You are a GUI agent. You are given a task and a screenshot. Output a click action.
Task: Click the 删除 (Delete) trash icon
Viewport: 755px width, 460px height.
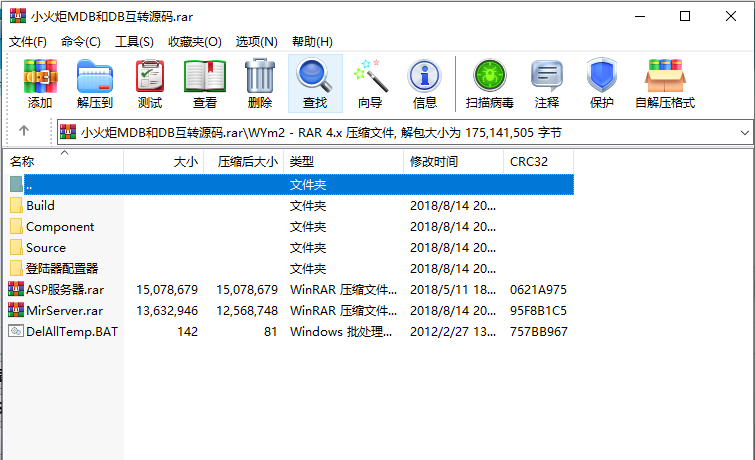[260, 76]
